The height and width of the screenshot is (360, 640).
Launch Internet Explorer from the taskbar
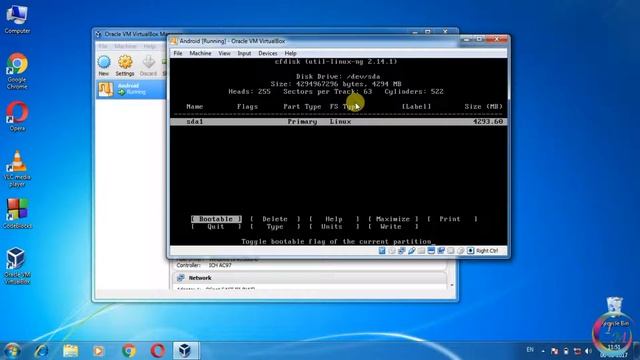41,351
